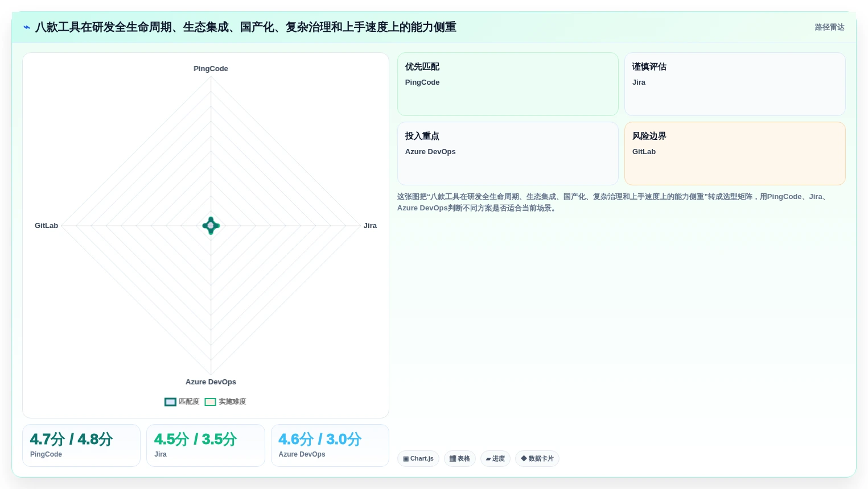Click the 4.5分 / 3.5分 score value
The image size is (868, 489).
[195, 440]
